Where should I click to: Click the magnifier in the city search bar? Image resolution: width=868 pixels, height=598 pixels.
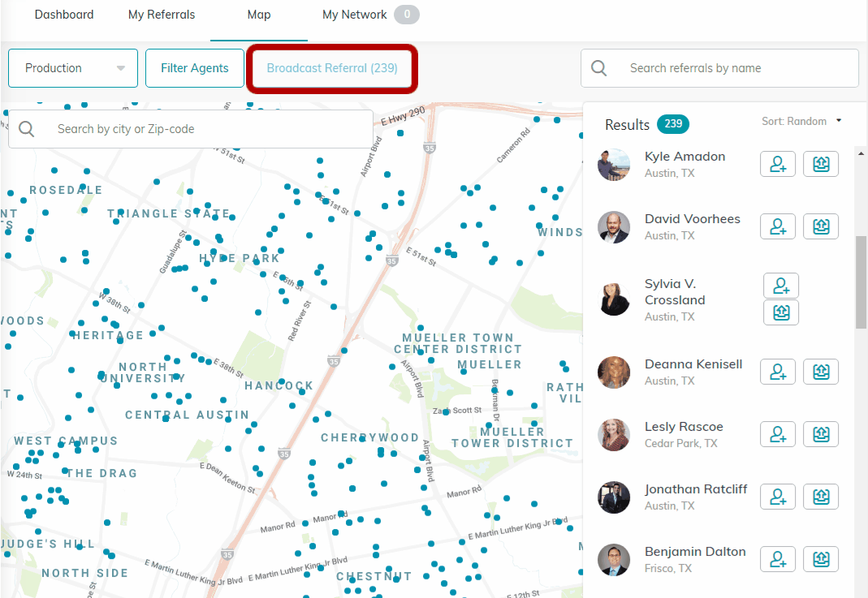pos(27,128)
